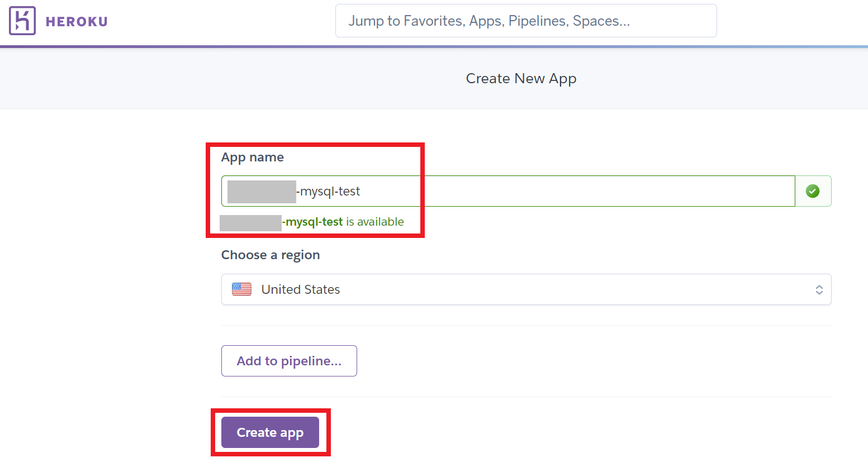Click the gray redacted block in name field
Image resolution: width=868 pixels, height=472 pixels.
pos(262,192)
